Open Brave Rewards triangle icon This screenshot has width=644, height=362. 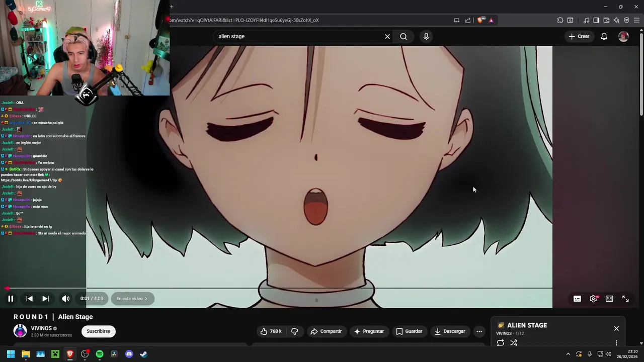491,20
